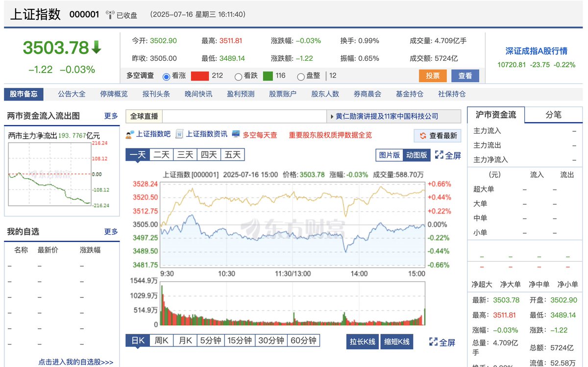
Task: Click the signal icon beside 已收盘
Action: point(110,15)
